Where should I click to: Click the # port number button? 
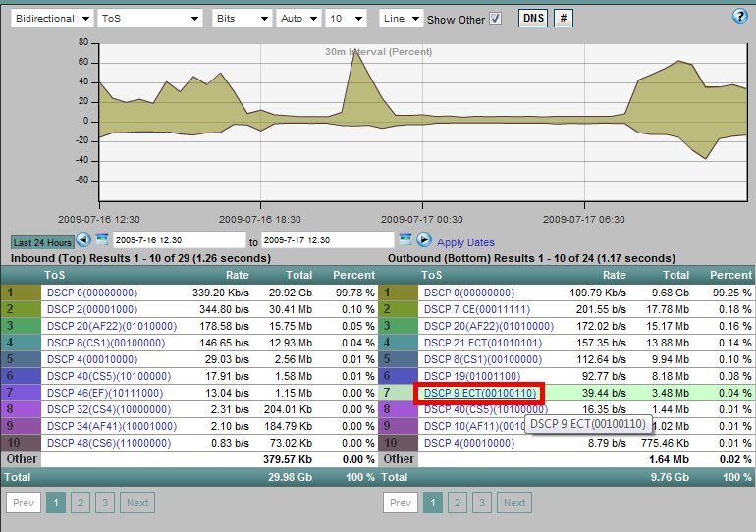564,19
